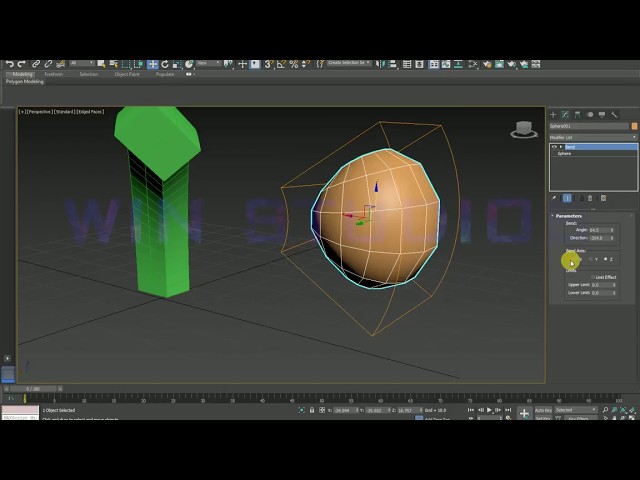Click the Sphere001 object name field
The height and width of the screenshot is (480, 640).
589,126
